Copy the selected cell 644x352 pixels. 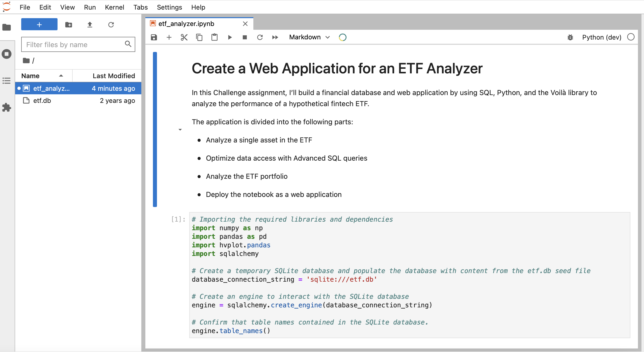(x=199, y=37)
